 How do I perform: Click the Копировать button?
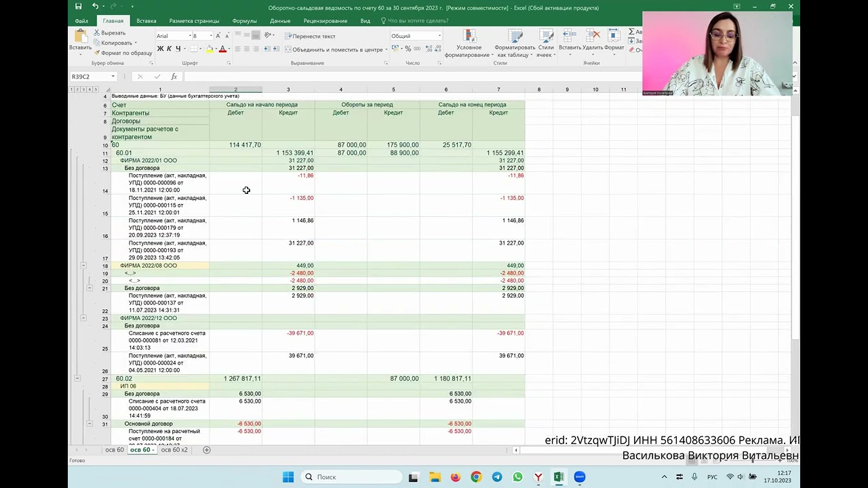pos(115,43)
